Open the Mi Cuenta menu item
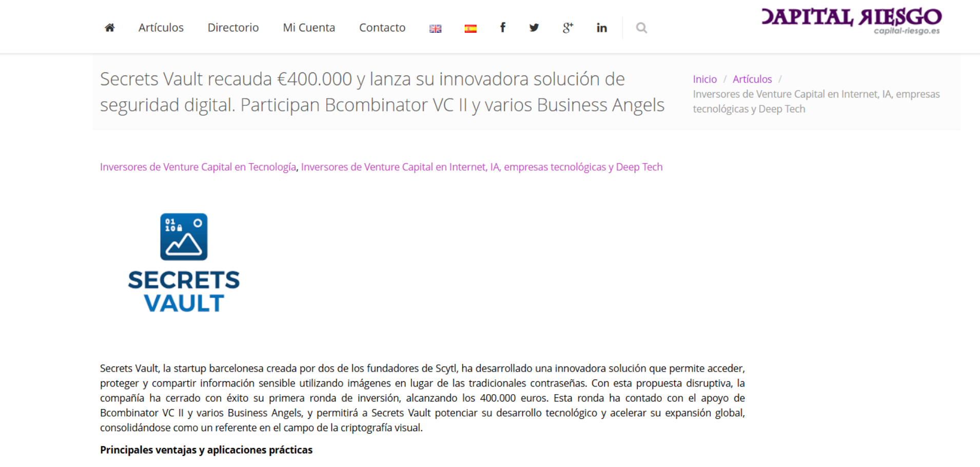The width and height of the screenshot is (980, 467). [309, 28]
